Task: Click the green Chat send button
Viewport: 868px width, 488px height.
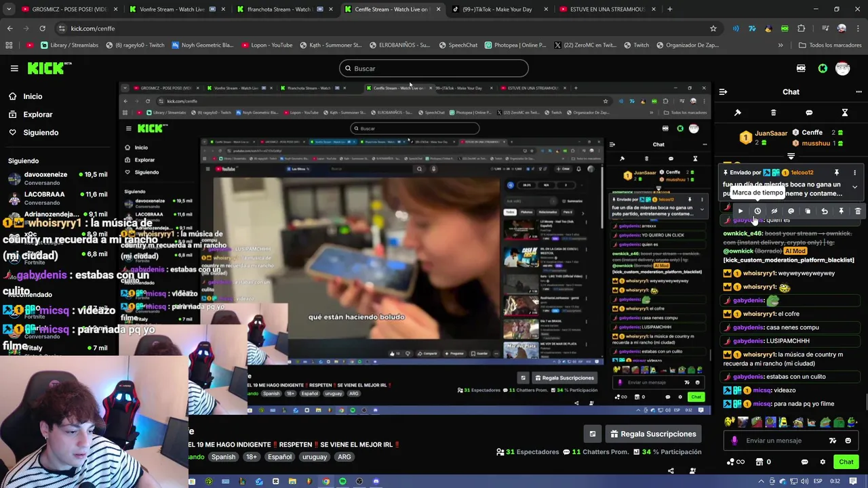Action: click(846, 462)
